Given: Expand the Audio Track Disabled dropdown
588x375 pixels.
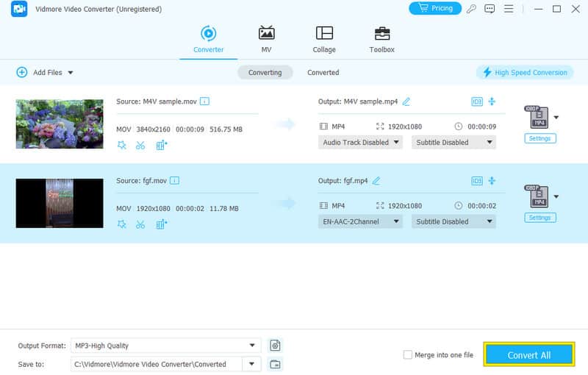Looking at the screenshot, I should 361,142.
